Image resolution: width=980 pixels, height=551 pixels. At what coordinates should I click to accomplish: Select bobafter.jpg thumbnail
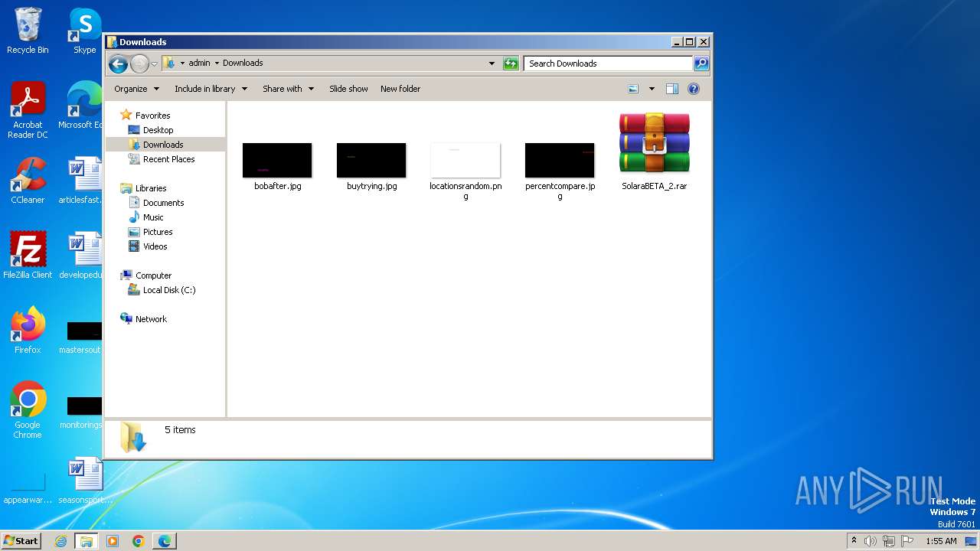tap(277, 160)
